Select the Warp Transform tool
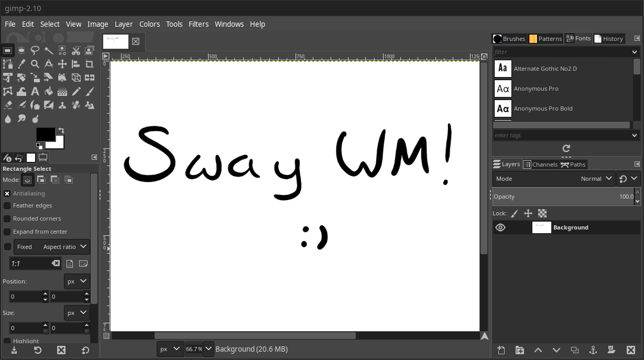 click(21, 91)
